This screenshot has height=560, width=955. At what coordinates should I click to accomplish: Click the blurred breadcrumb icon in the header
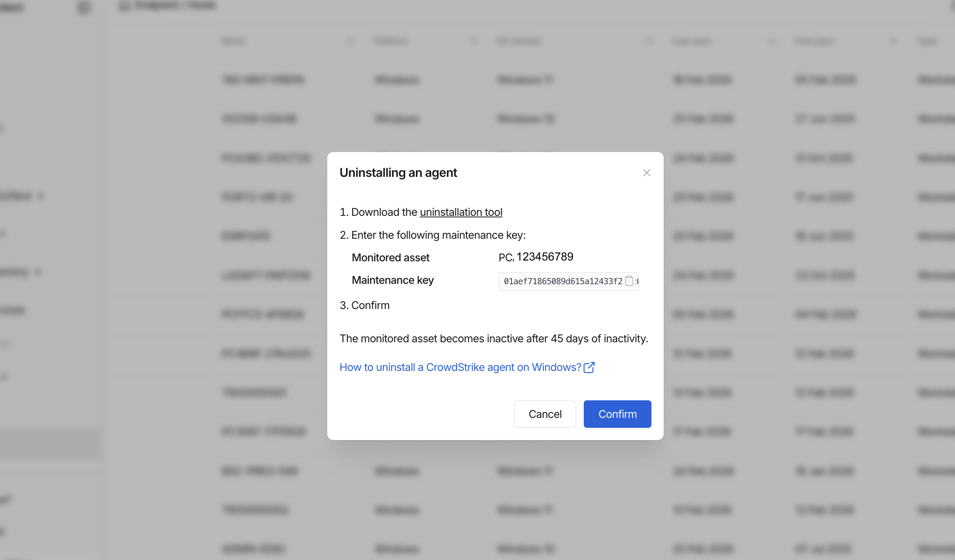[x=124, y=6]
